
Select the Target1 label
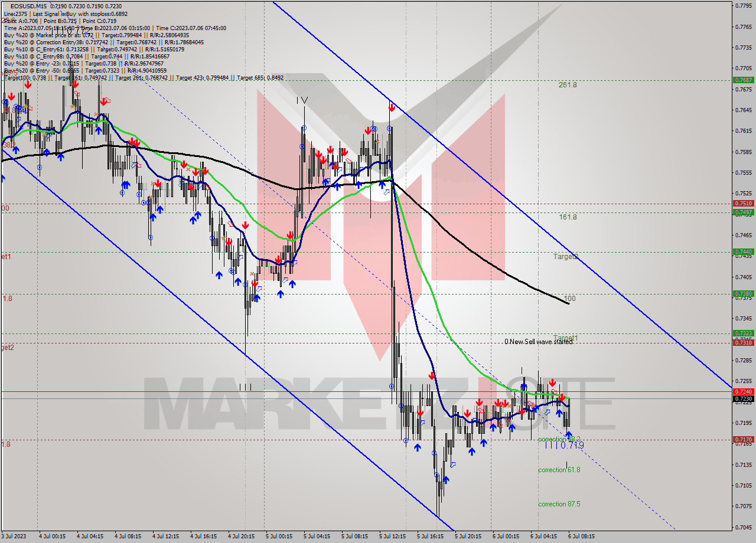[x=566, y=338]
